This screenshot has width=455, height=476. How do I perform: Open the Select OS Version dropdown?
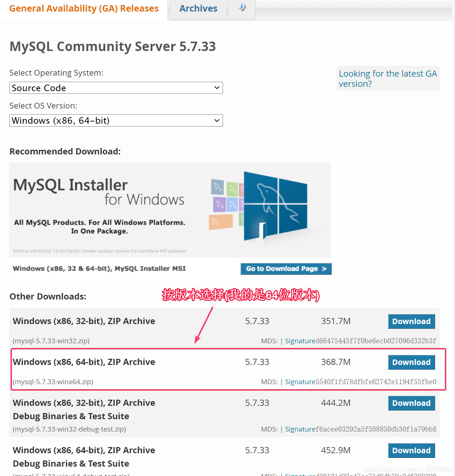116,120
